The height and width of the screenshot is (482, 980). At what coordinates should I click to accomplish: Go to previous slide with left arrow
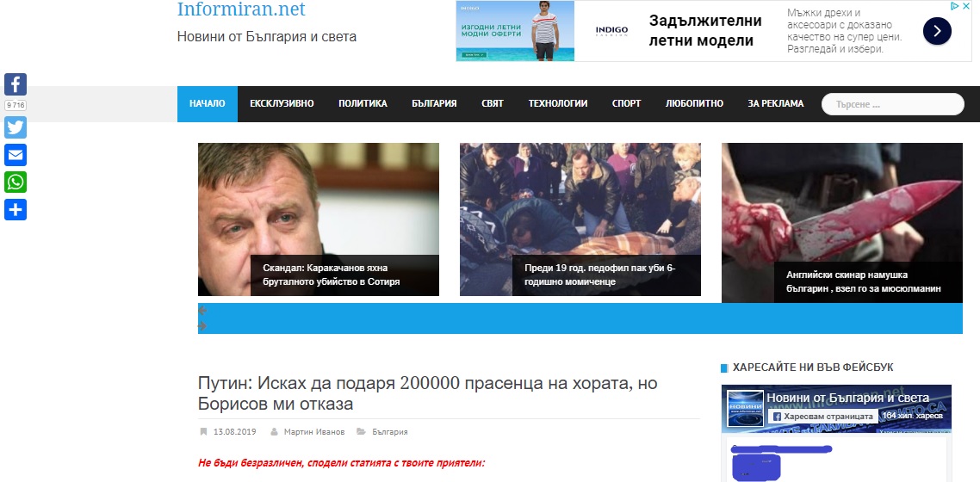(x=202, y=311)
